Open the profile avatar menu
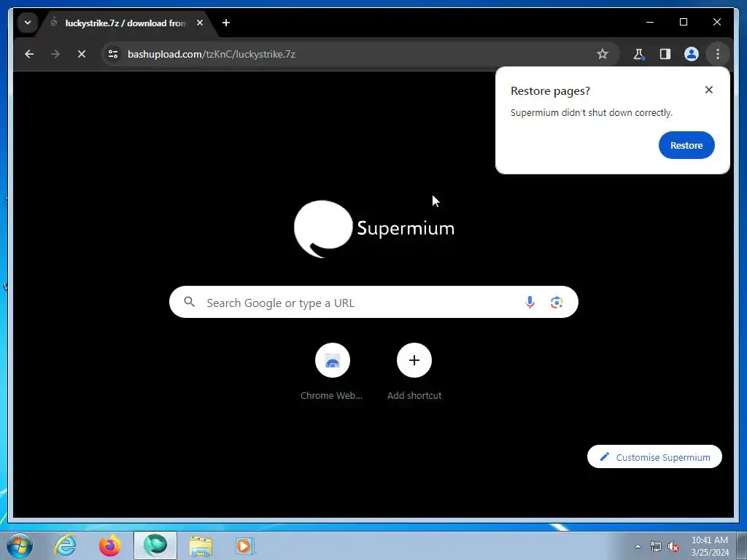Viewport: 747px width, 560px height. [692, 54]
